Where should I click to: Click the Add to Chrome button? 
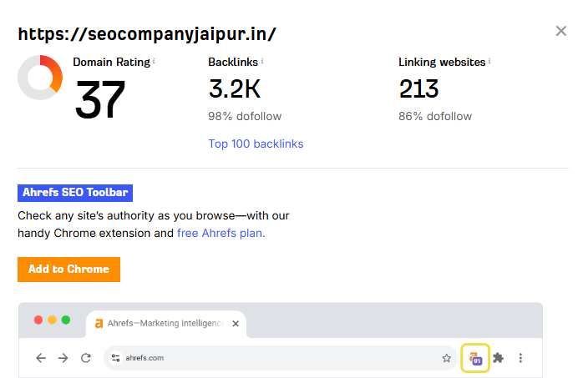(69, 270)
